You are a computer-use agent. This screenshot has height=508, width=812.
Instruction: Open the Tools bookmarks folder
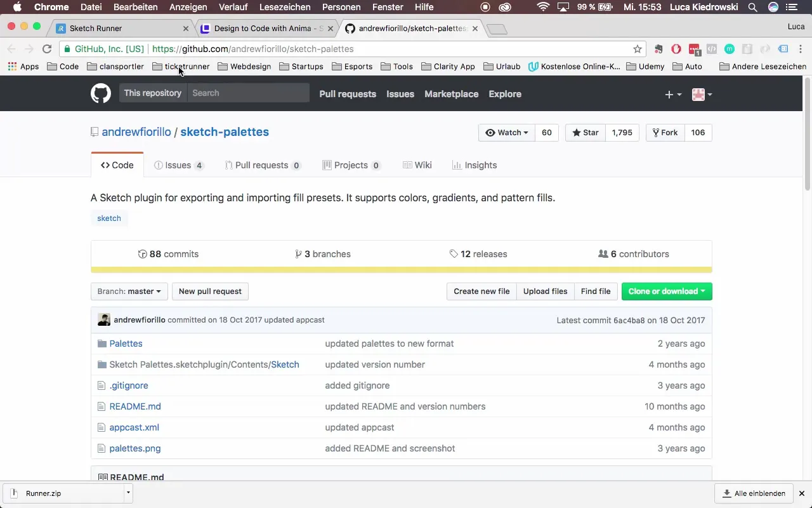[396, 66]
